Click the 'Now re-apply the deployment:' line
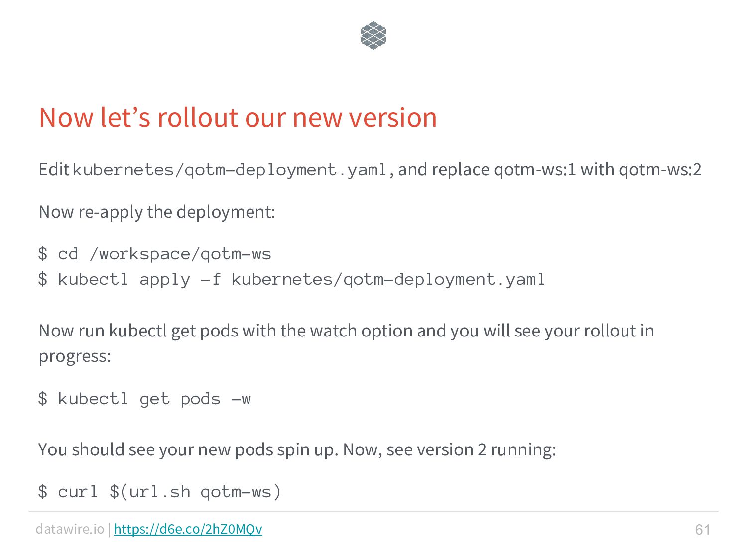 (x=157, y=212)
